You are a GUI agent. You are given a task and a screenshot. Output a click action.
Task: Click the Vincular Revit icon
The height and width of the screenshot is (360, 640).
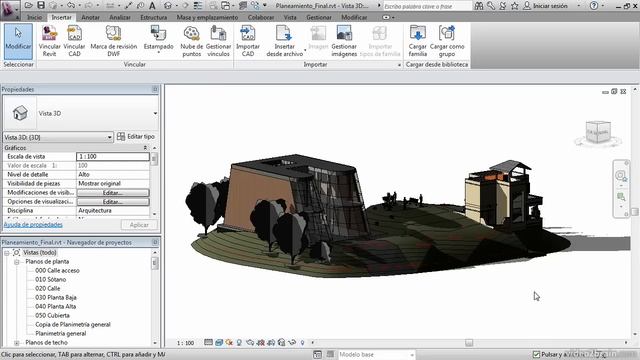click(x=49, y=41)
